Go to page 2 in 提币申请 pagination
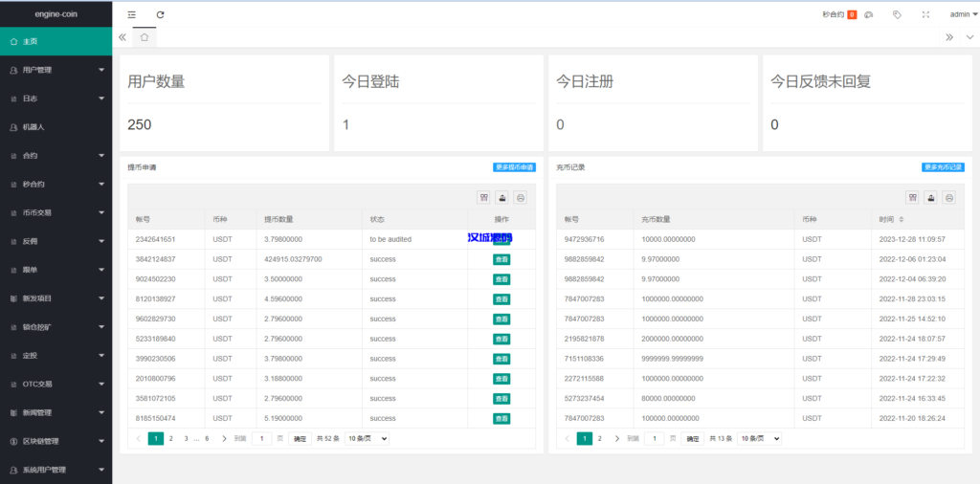This screenshot has width=980, height=484. [170, 438]
